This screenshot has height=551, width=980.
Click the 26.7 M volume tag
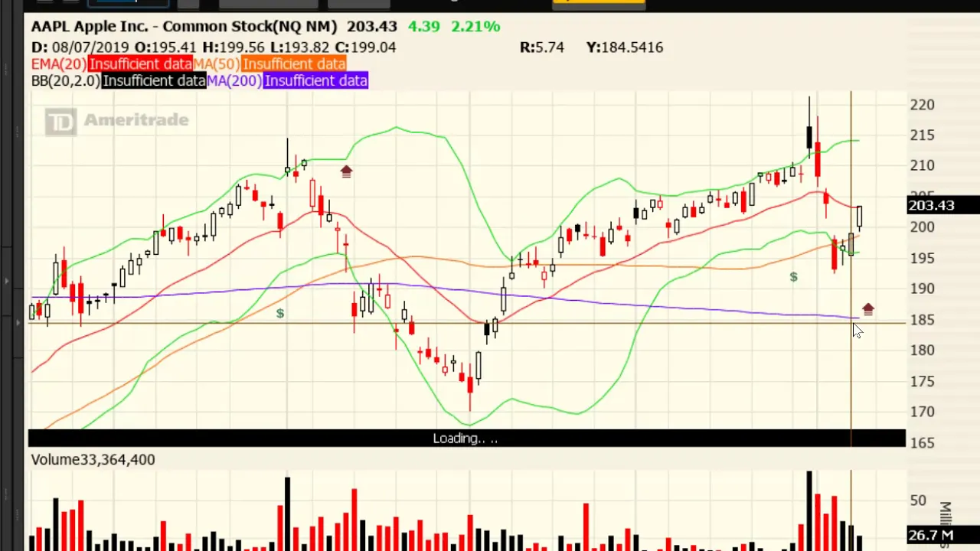(x=943, y=535)
